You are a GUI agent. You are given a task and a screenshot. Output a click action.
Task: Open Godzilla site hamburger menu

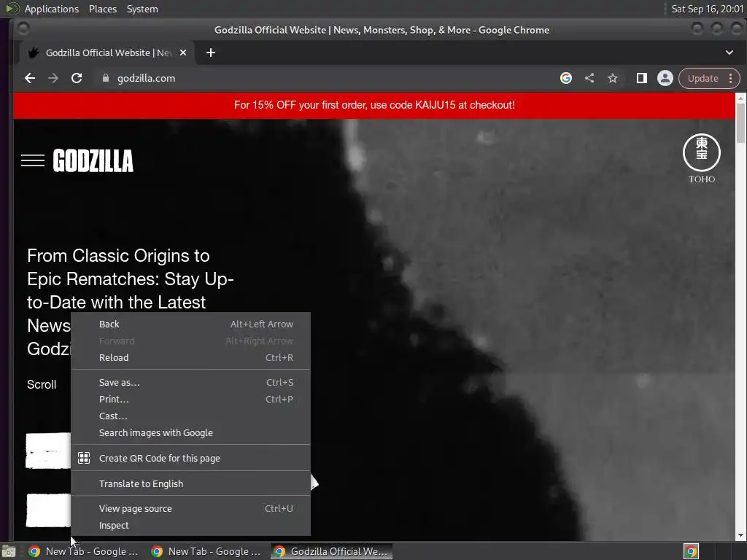pos(33,160)
